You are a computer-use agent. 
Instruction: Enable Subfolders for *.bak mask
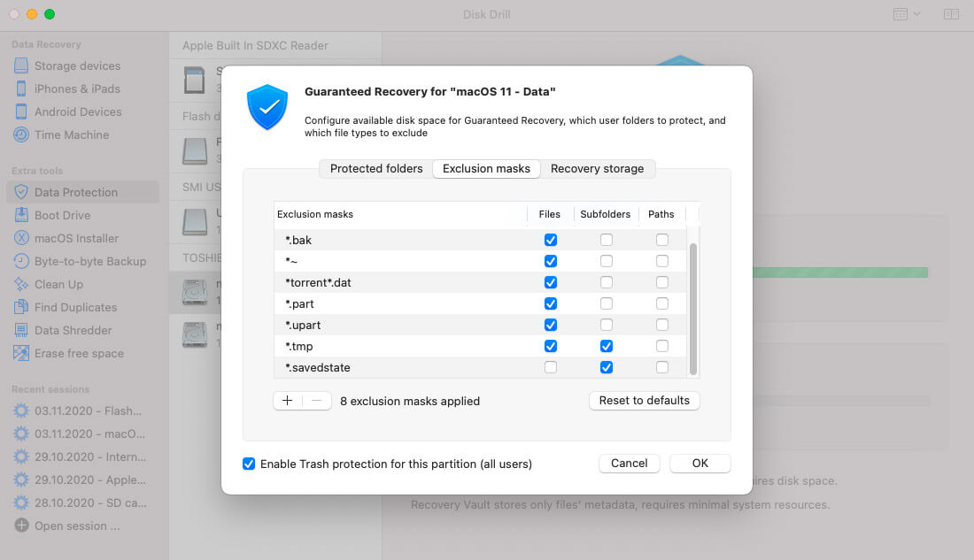[x=607, y=240]
